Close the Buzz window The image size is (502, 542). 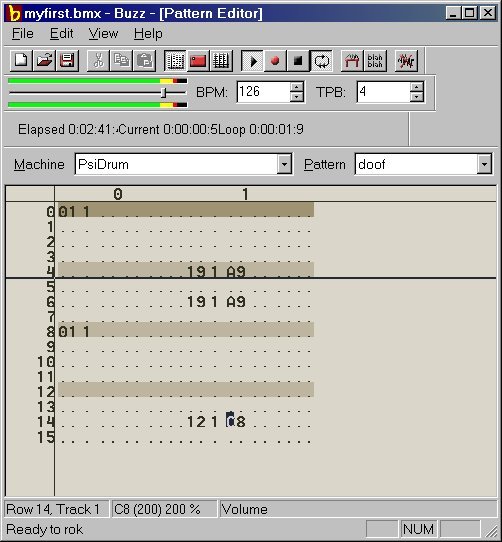pyautogui.click(x=488, y=13)
